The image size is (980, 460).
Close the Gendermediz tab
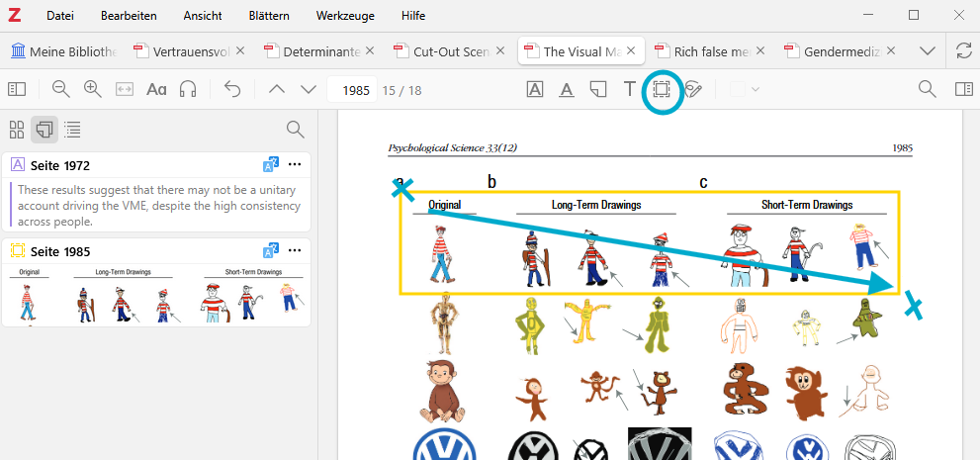tap(891, 50)
